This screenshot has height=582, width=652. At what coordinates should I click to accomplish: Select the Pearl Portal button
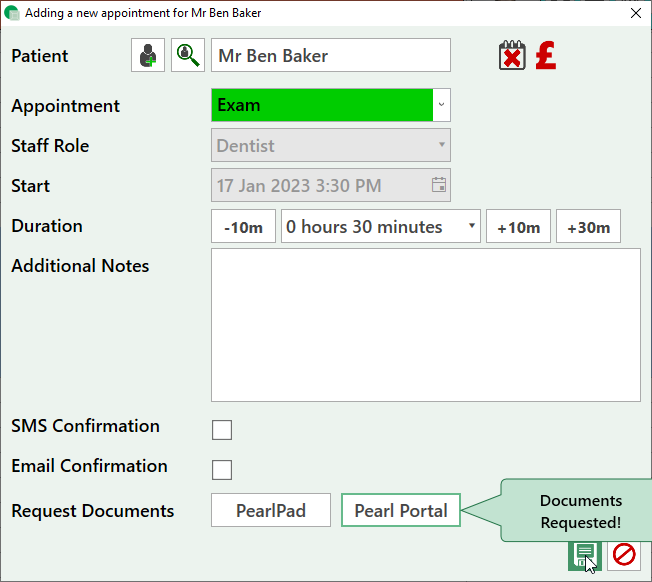401,511
